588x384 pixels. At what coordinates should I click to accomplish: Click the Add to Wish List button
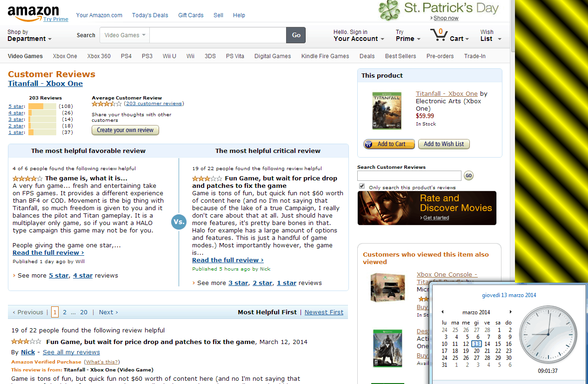[x=444, y=144]
